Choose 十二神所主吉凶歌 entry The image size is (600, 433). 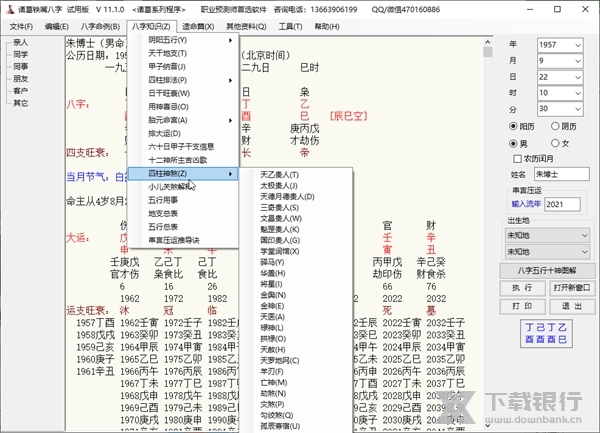(183, 160)
